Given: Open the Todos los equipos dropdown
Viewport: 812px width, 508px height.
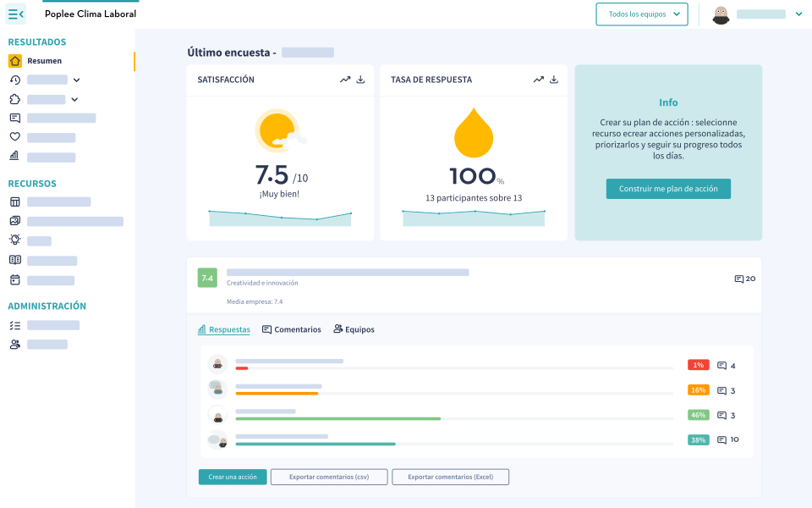Looking at the screenshot, I should (x=641, y=14).
